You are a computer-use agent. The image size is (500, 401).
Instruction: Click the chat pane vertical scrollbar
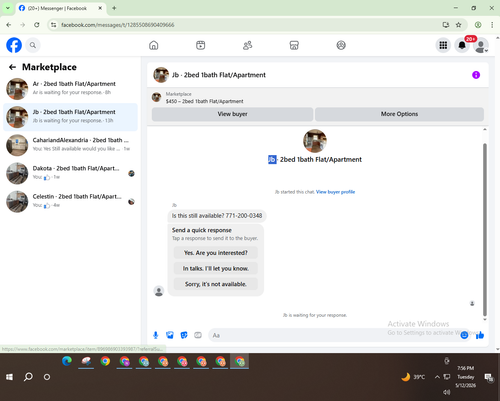pos(485,230)
